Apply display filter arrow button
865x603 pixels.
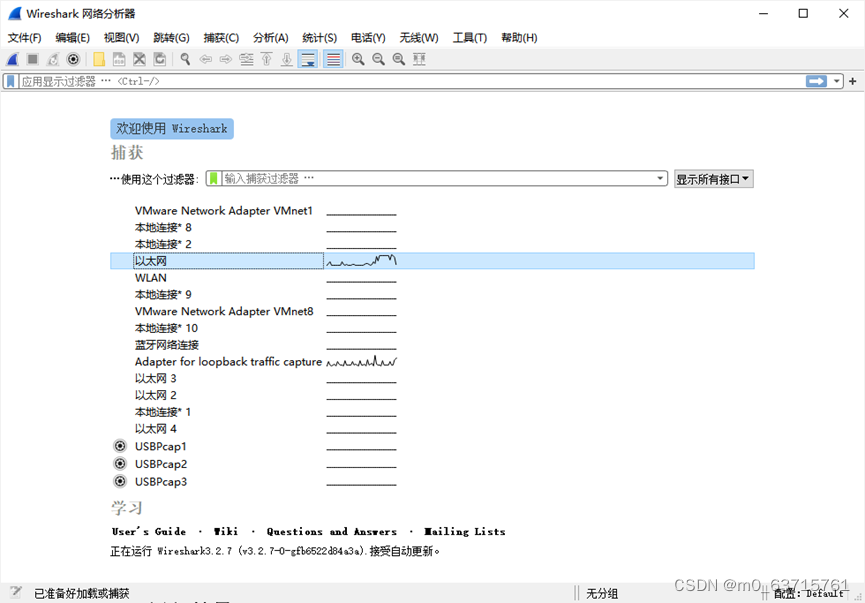tap(816, 82)
